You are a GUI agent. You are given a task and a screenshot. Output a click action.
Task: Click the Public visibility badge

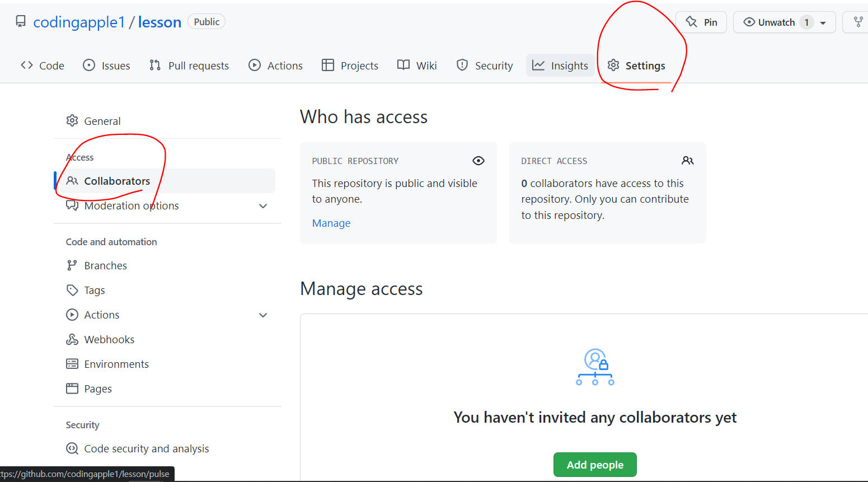(x=207, y=22)
